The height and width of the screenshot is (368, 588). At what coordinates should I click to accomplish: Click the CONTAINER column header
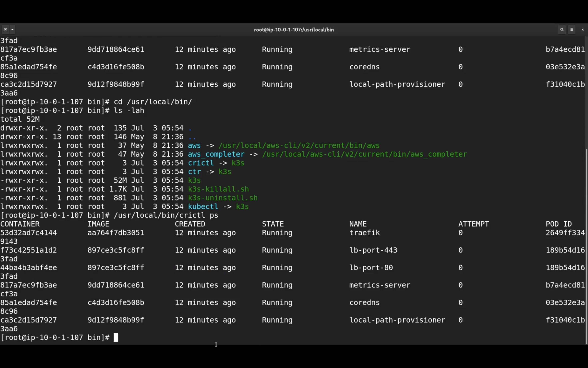(x=20, y=224)
